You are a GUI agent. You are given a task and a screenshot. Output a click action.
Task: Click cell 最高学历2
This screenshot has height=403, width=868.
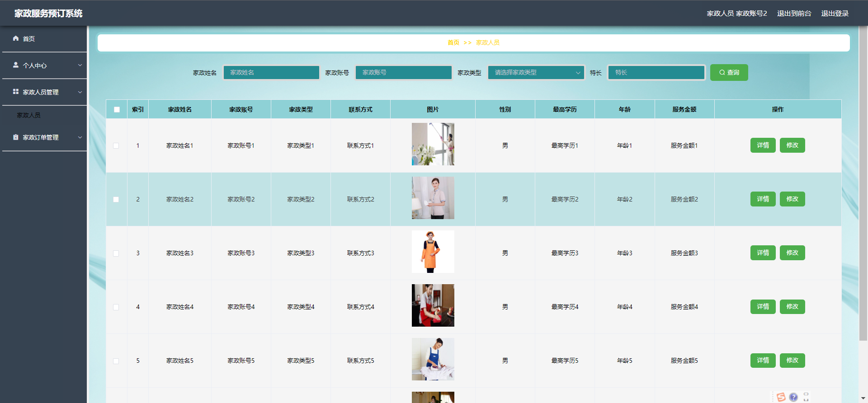click(565, 199)
